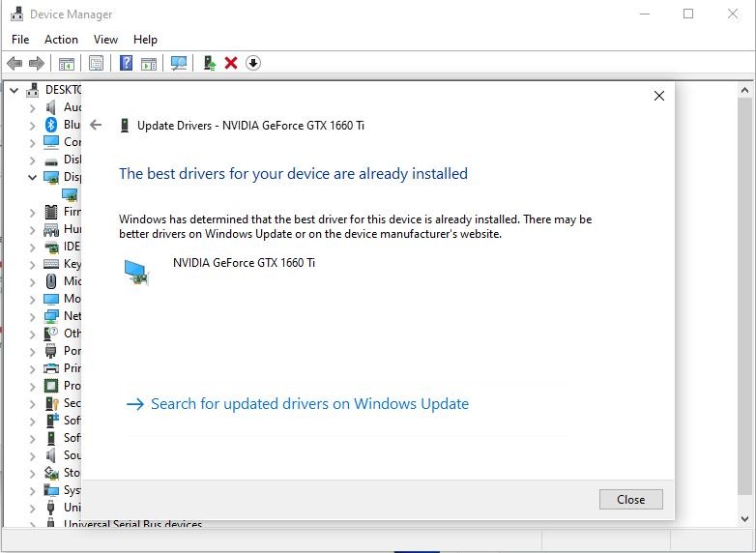Click the Other devices question-mark icon
The image size is (756, 553).
click(51, 334)
